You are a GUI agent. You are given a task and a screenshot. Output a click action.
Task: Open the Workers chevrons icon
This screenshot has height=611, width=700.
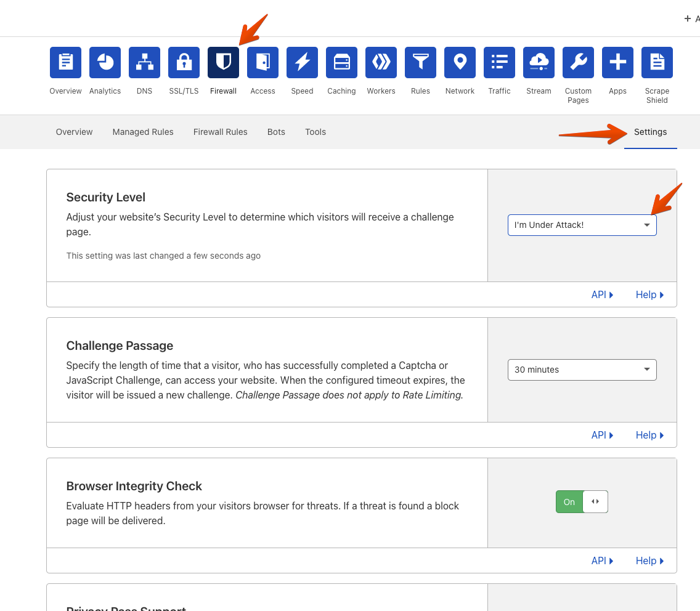(x=381, y=62)
